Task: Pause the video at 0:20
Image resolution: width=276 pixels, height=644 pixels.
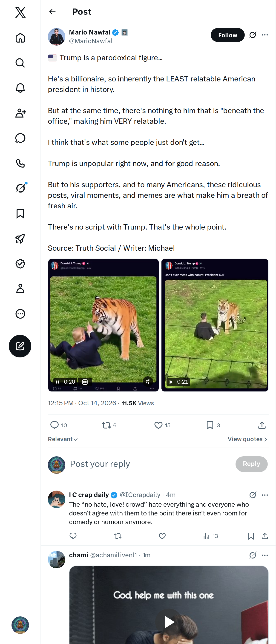Action: (x=58, y=382)
